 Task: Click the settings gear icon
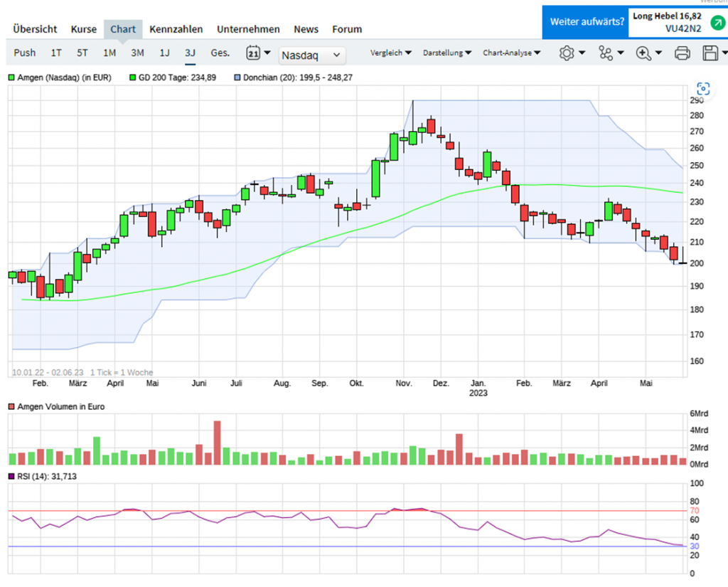(567, 53)
